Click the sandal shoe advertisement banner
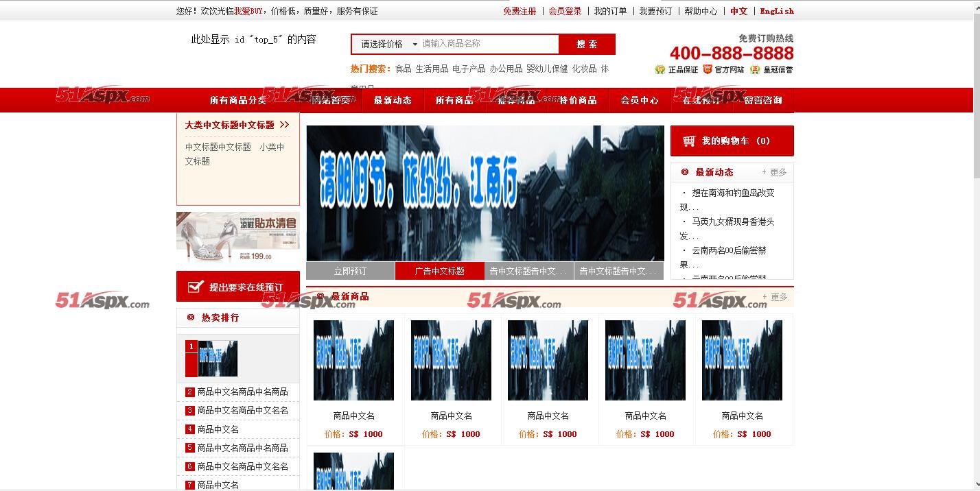The image size is (980, 491). 238,238
